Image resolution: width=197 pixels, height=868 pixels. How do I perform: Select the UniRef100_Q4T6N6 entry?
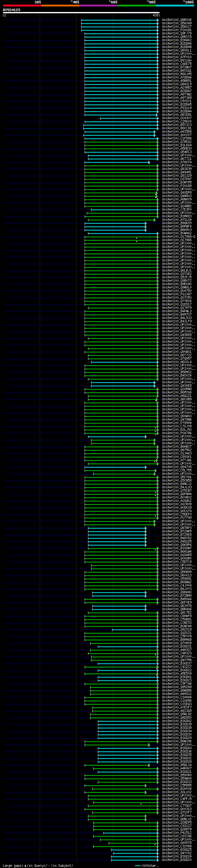coord(177,419)
